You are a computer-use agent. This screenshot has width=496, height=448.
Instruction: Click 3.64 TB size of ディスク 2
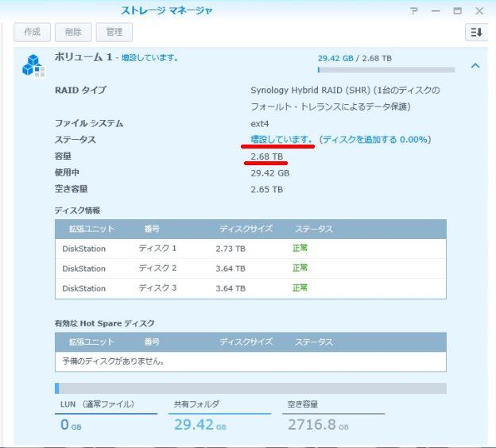tap(231, 268)
